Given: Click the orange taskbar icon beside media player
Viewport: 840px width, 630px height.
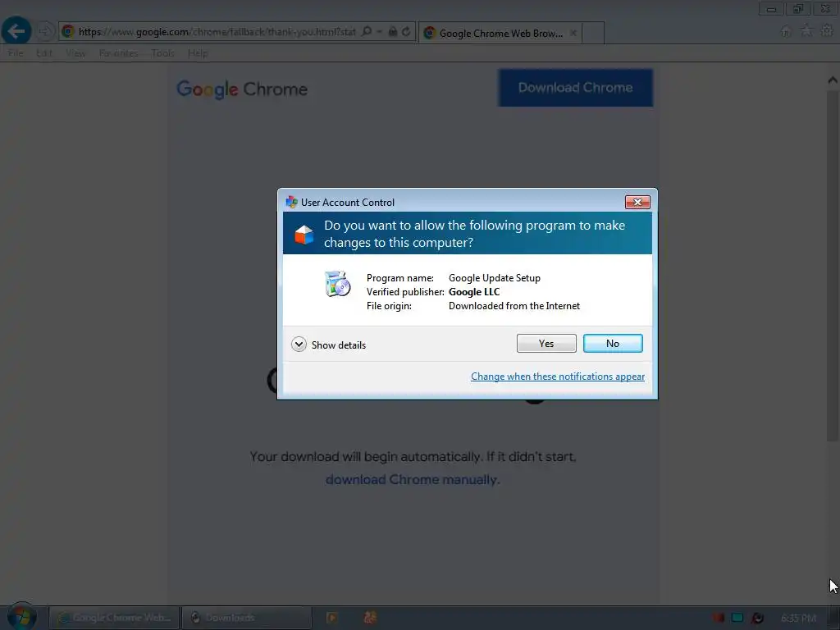Looking at the screenshot, I should pos(370,618).
